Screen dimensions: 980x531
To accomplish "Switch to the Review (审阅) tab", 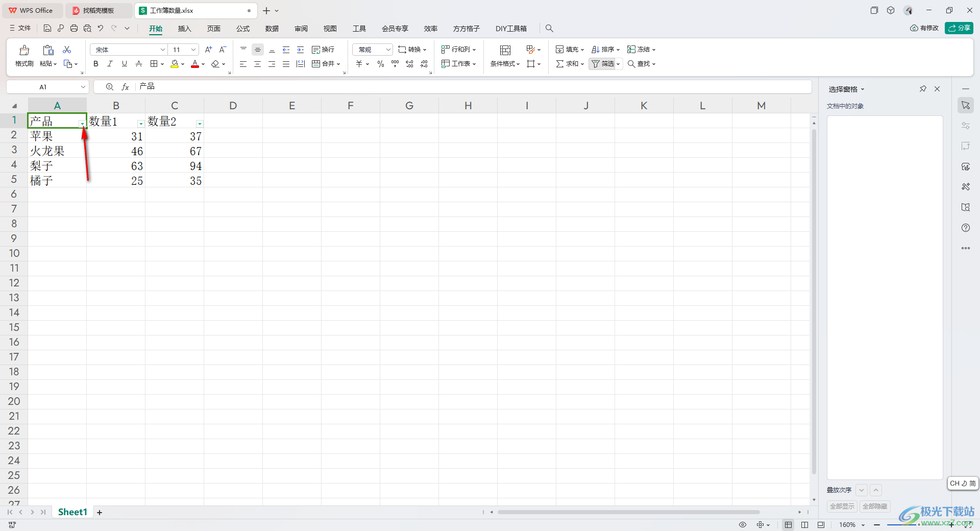I will coord(301,29).
